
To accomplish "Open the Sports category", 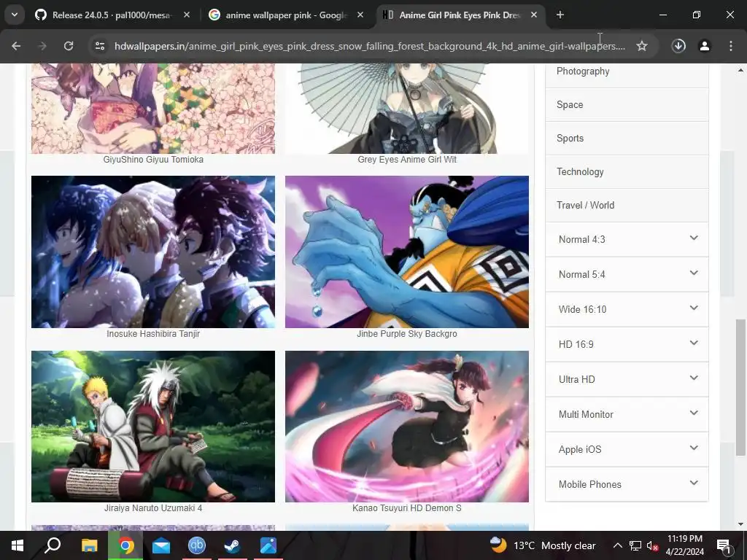I will [x=627, y=138].
